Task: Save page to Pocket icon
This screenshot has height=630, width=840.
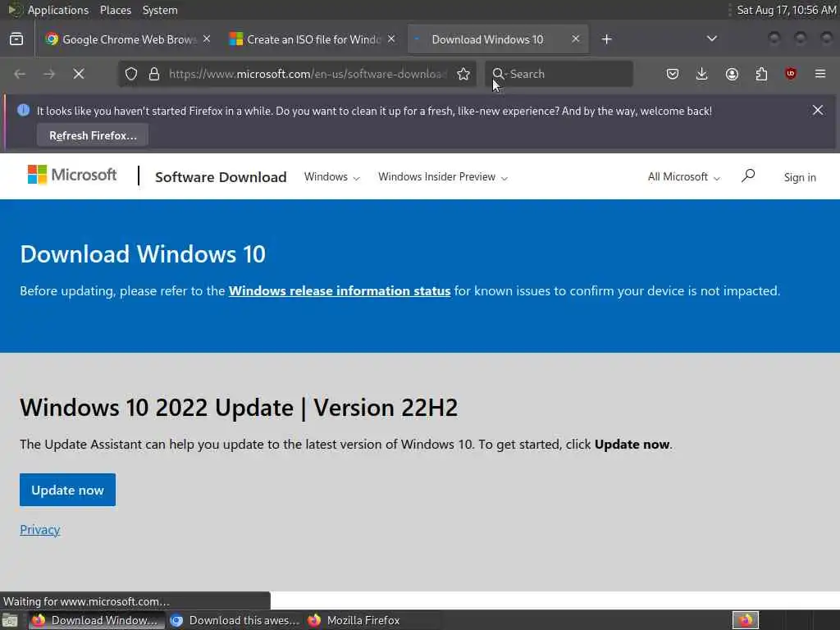Action: click(x=673, y=74)
